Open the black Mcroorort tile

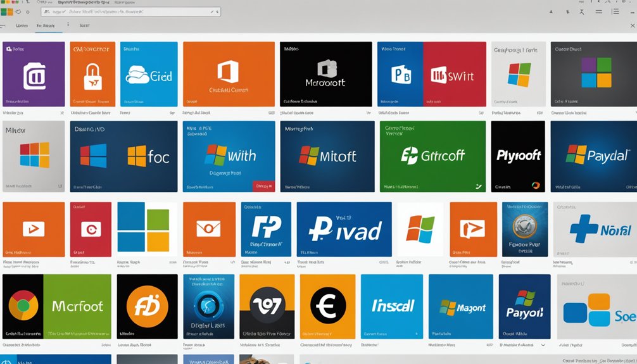tap(326, 74)
